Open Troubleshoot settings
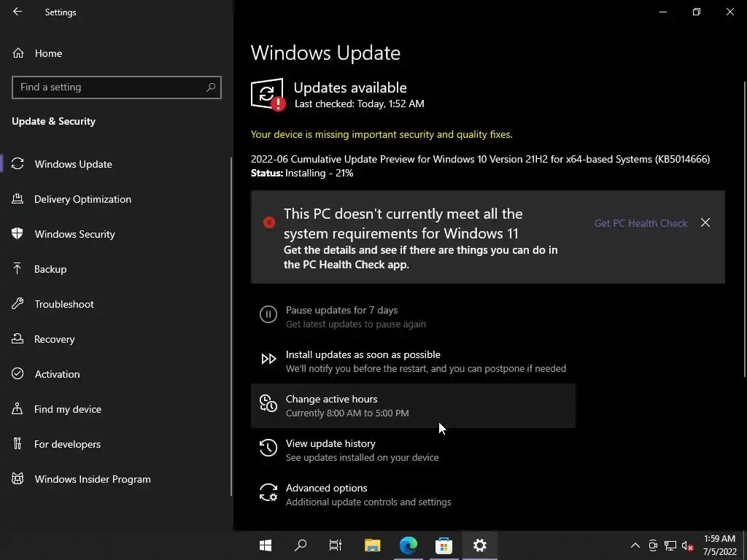This screenshot has height=560, width=747. pyautogui.click(x=116, y=304)
